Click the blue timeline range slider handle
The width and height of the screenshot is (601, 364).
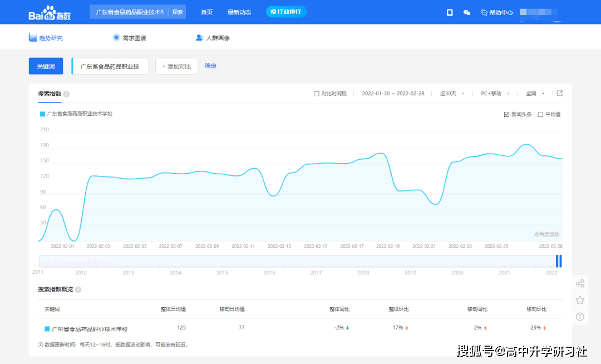click(559, 261)
